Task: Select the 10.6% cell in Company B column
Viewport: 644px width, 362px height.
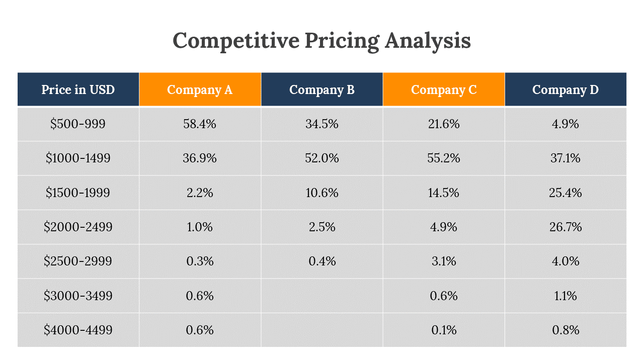Action: click(322, 193)
